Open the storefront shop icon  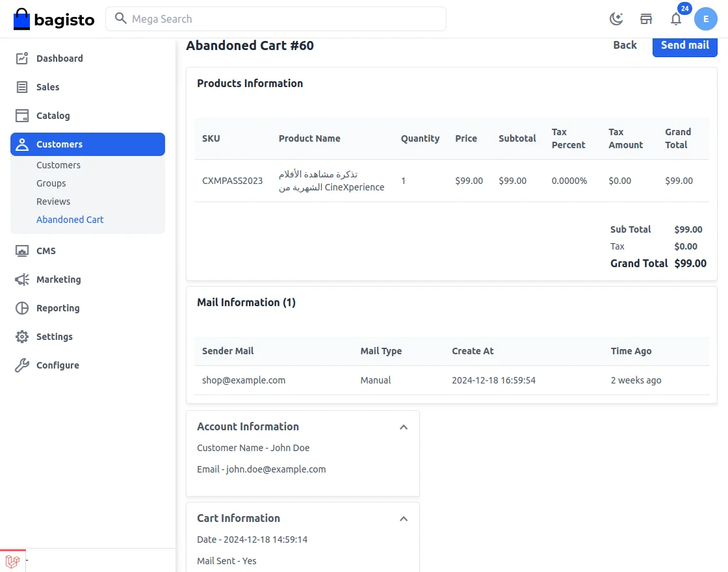click(x=646, y=19)
